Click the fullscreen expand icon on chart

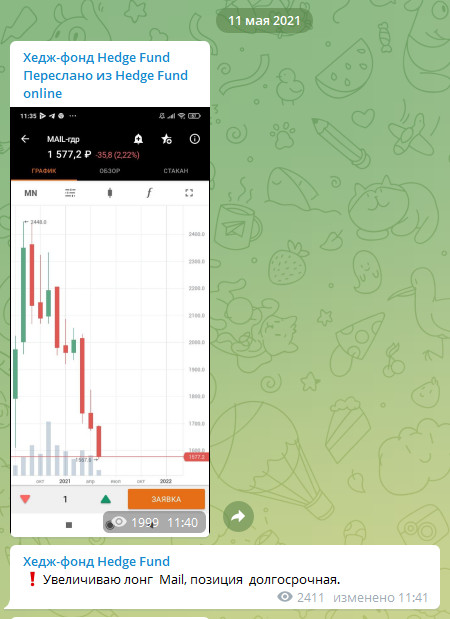(x=189, y=193)
